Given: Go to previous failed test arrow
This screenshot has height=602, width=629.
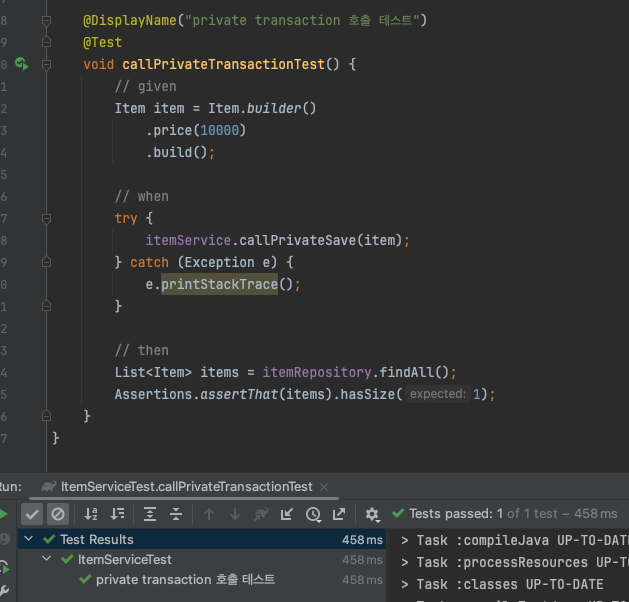Looking at the screenshot, I should tap(209, 514).
